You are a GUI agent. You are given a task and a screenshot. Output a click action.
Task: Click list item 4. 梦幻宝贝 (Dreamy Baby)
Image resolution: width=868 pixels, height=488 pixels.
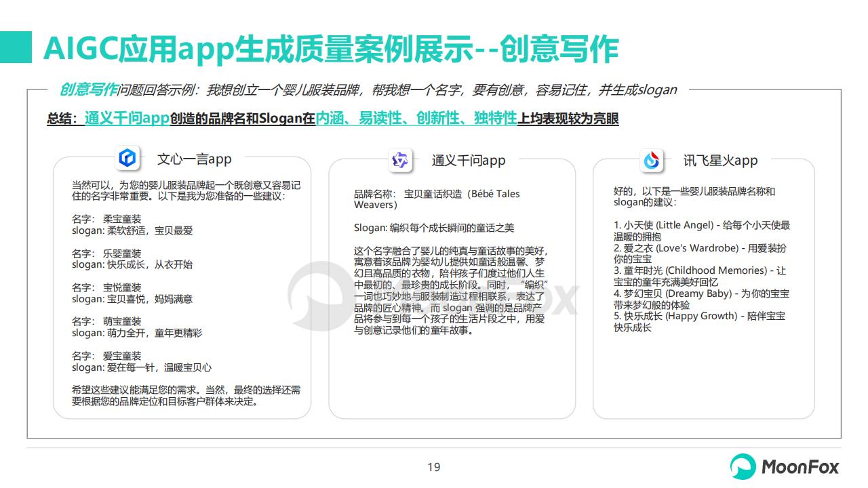coord(701,299)
